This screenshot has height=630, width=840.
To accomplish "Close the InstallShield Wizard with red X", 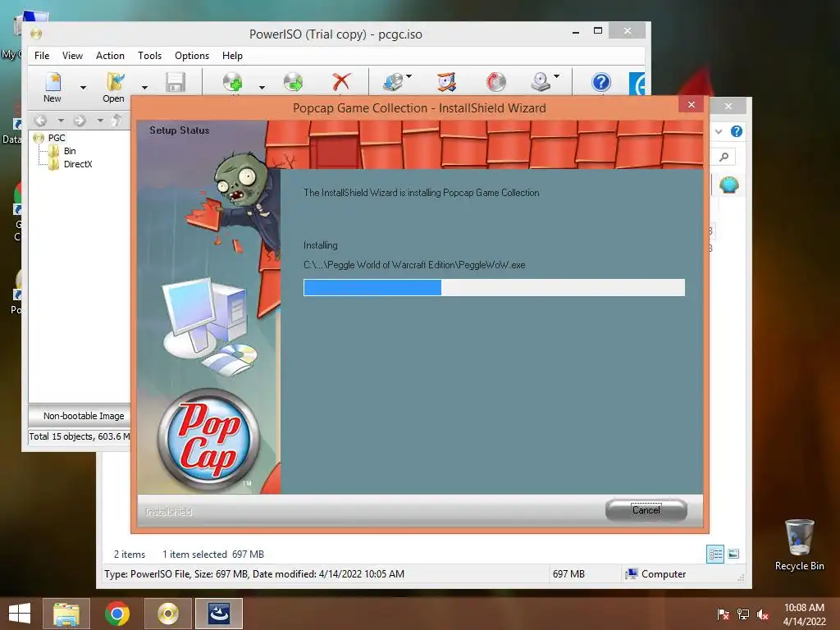I will click(691, 104).
